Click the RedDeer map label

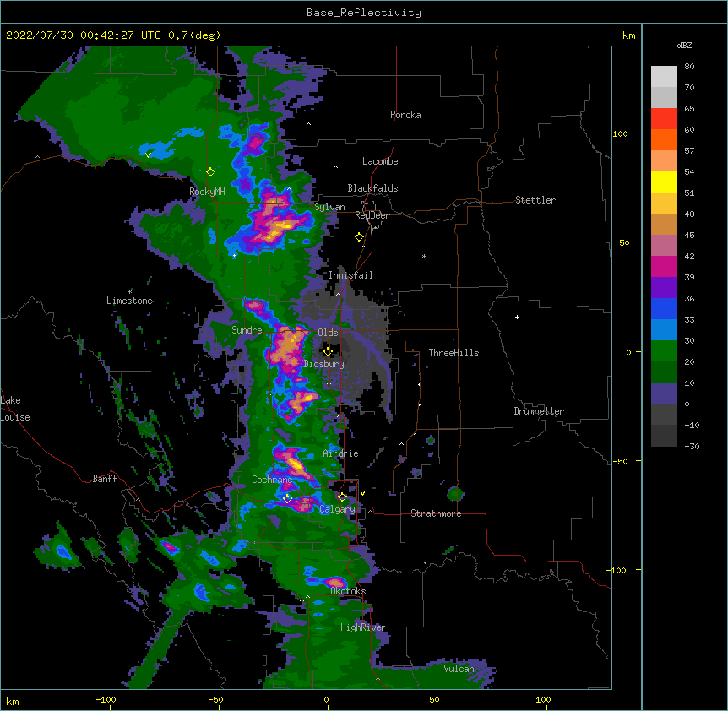point(372,215)
